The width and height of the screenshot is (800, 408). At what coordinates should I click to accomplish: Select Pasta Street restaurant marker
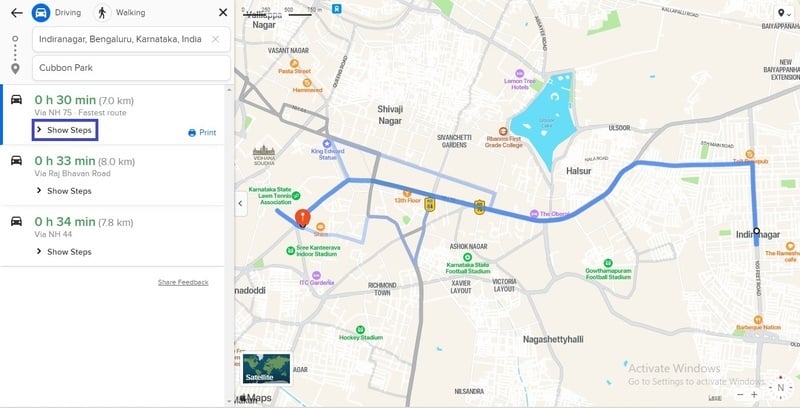(x=294, y=64)
